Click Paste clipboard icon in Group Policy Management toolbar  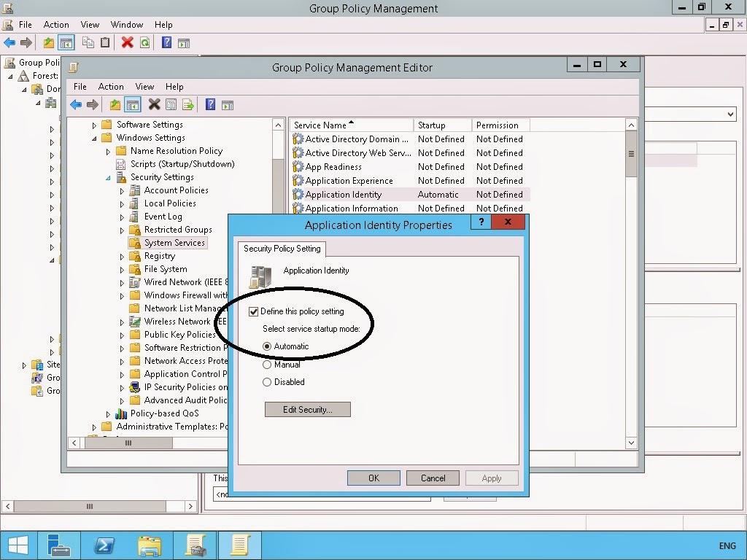(x=105, y=43)
